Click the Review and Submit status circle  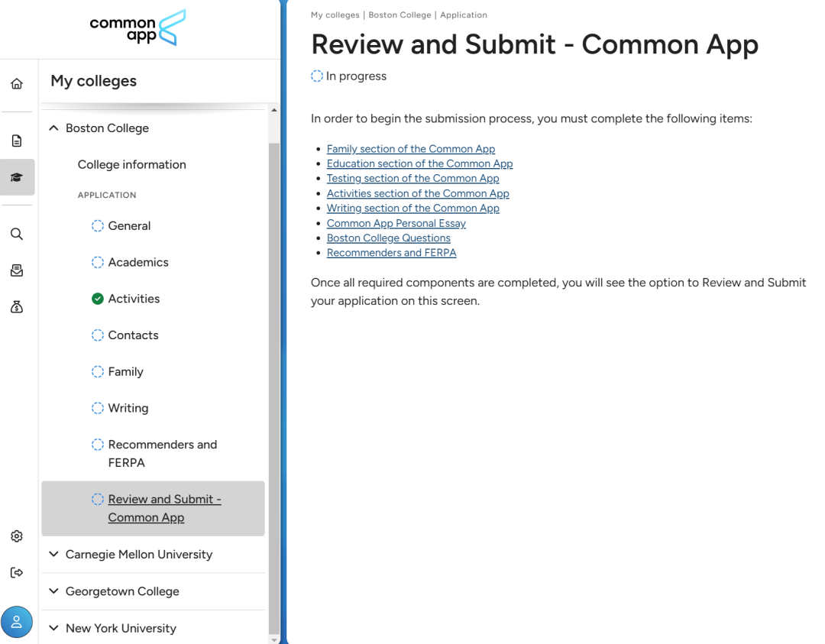click(x=98, y=499)
